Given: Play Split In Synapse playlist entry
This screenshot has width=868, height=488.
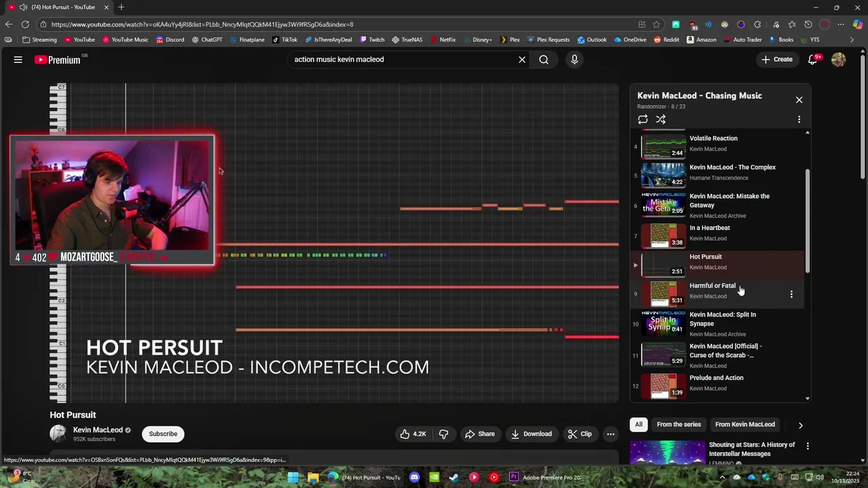Looking at the screenshot, I should (x=717, y=324).
